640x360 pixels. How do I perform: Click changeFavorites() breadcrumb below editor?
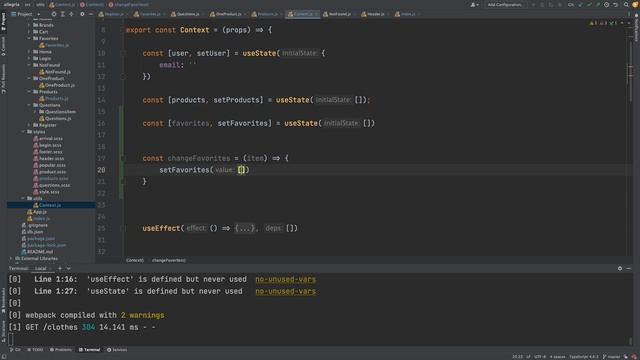169,260
